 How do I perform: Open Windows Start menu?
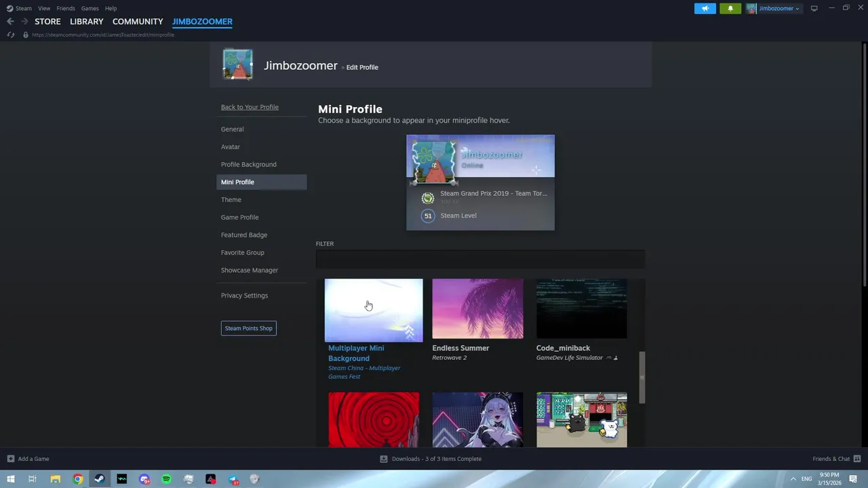pos(10,479)
